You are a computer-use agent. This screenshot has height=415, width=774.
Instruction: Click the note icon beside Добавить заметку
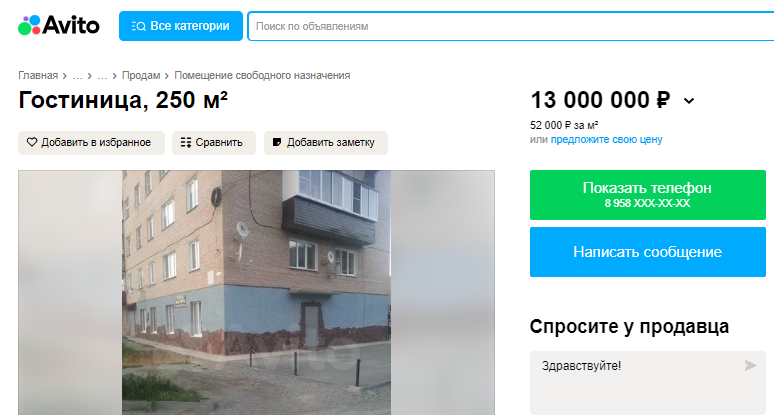(x=277, y=142)
